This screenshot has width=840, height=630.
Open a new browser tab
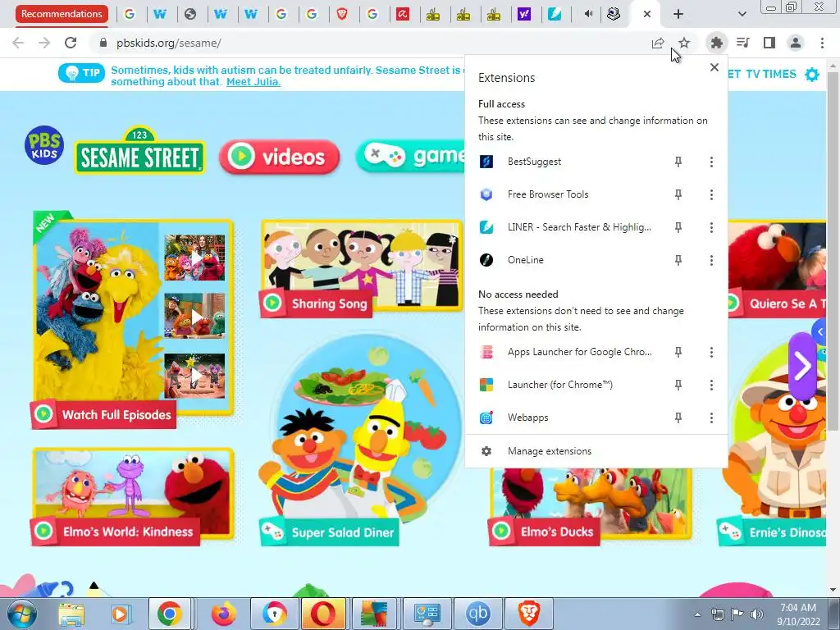click(678, 14)
